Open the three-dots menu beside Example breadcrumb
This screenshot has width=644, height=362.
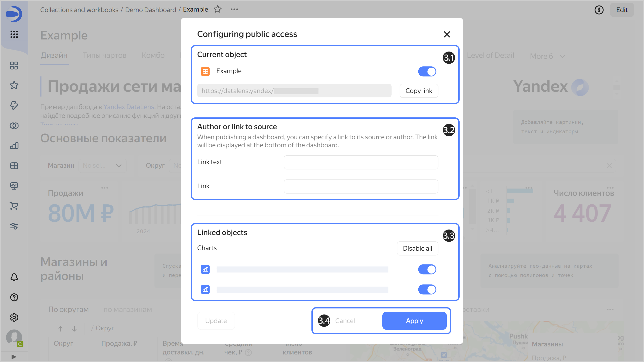coord(234,9)
